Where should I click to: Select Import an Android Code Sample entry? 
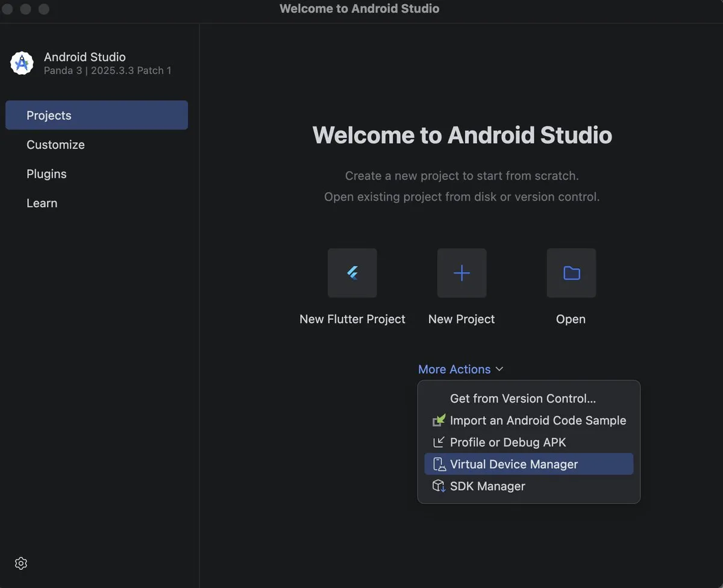[x=528, y=421]
